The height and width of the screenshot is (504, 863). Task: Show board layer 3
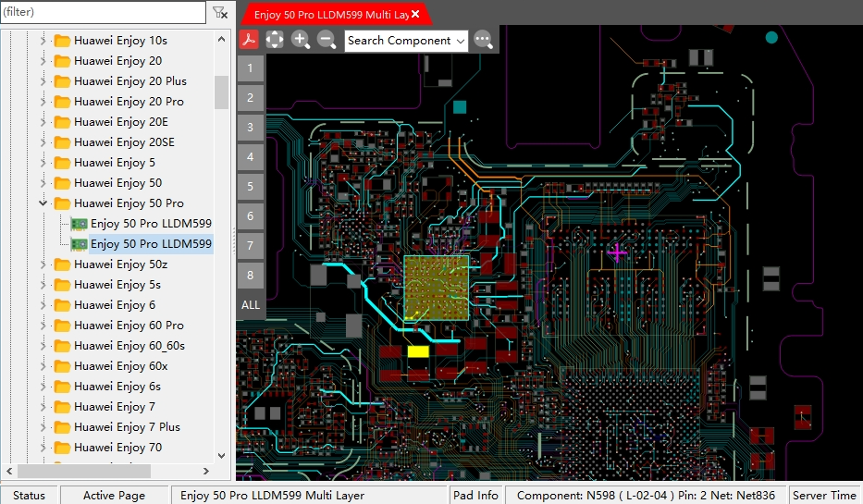pos(251,128)
